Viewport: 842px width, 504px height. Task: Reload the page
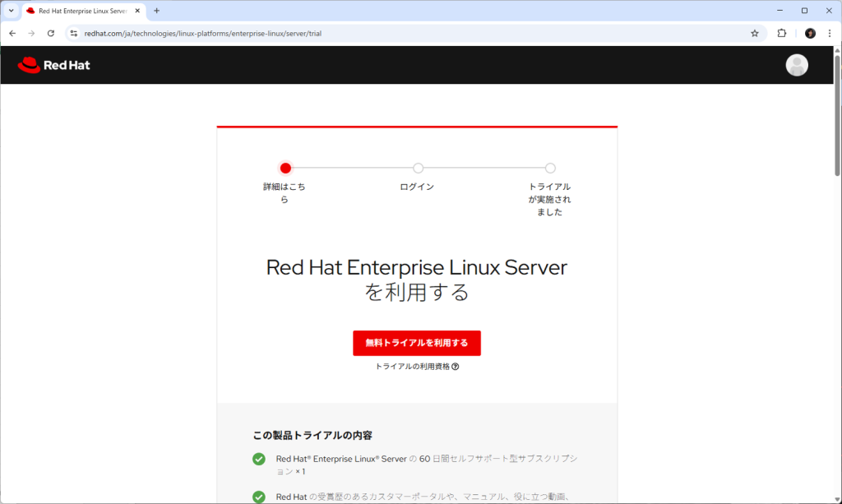point(51,34)
